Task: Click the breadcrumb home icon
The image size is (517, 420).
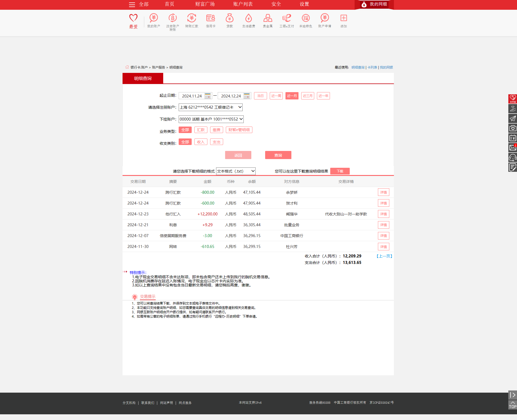Action: (127, 67)
